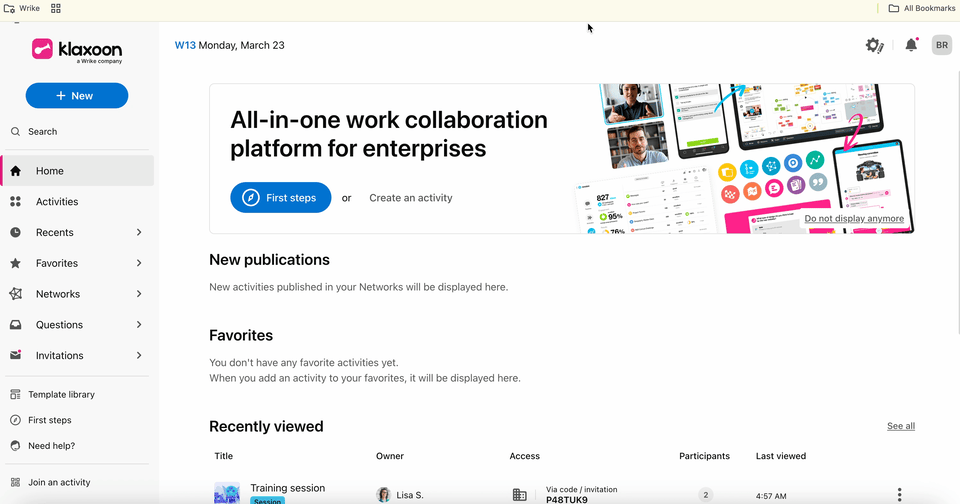Click the blue New button
The height and width of the screenshot is (504, 960).
click(77, 96)
